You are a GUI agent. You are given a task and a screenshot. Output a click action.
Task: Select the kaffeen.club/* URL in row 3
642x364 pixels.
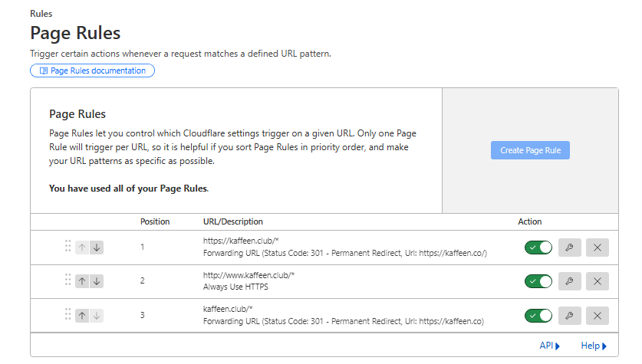coord(228,309)
